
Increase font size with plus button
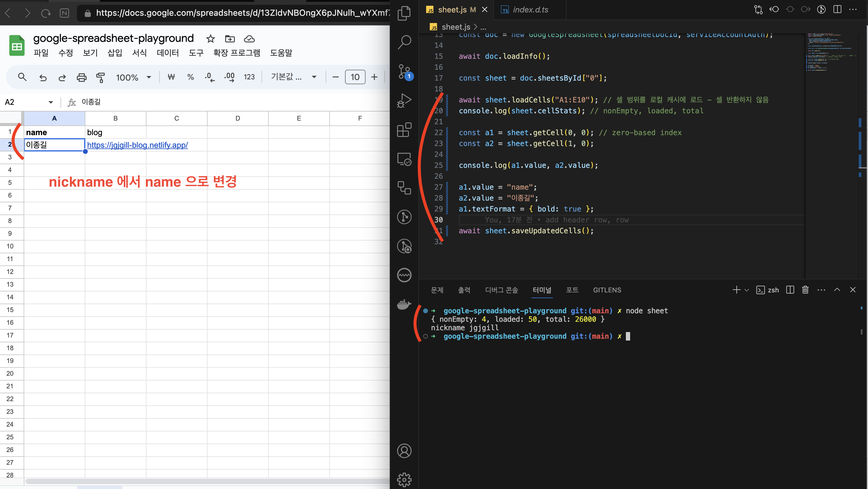(374, 77)
